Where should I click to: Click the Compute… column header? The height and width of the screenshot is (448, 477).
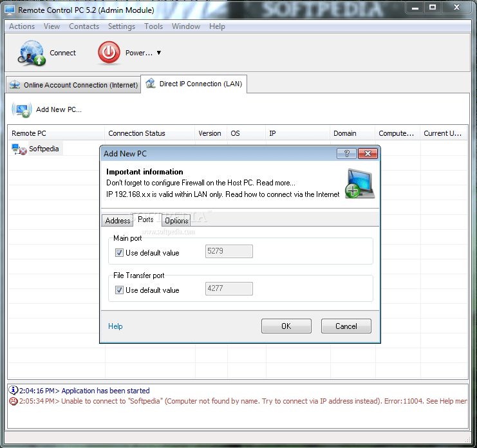(x=398, y=133)
